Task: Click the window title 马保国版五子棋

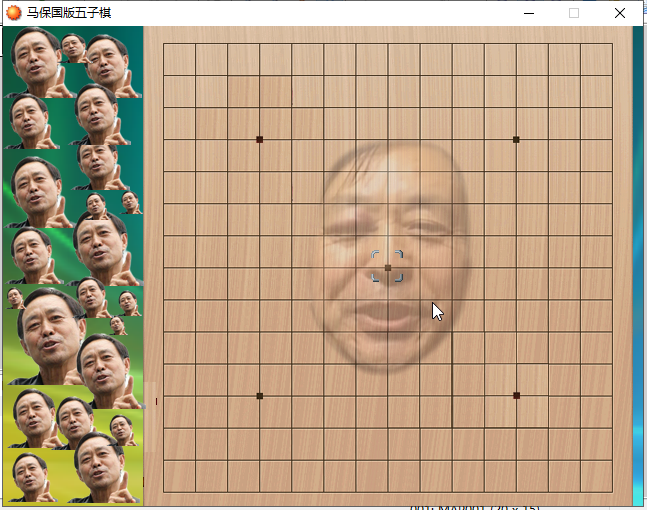Action: click(69, 13)
